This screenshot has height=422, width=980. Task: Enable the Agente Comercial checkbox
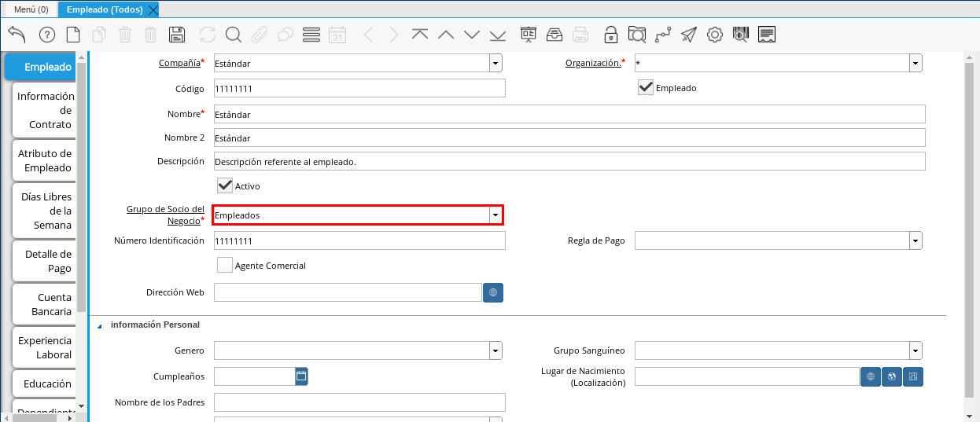(225, 265)
